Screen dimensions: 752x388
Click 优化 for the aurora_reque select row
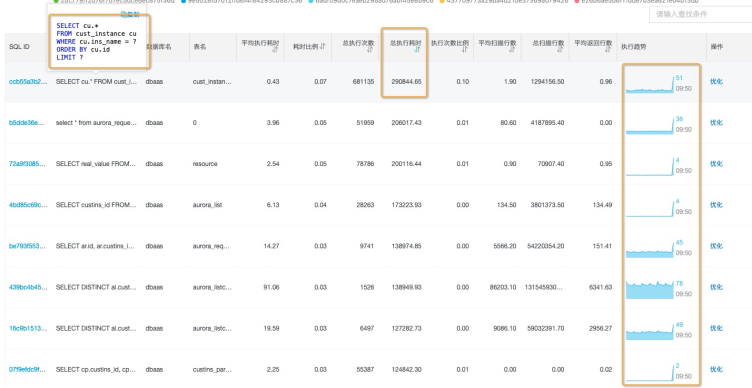point(716,123)
